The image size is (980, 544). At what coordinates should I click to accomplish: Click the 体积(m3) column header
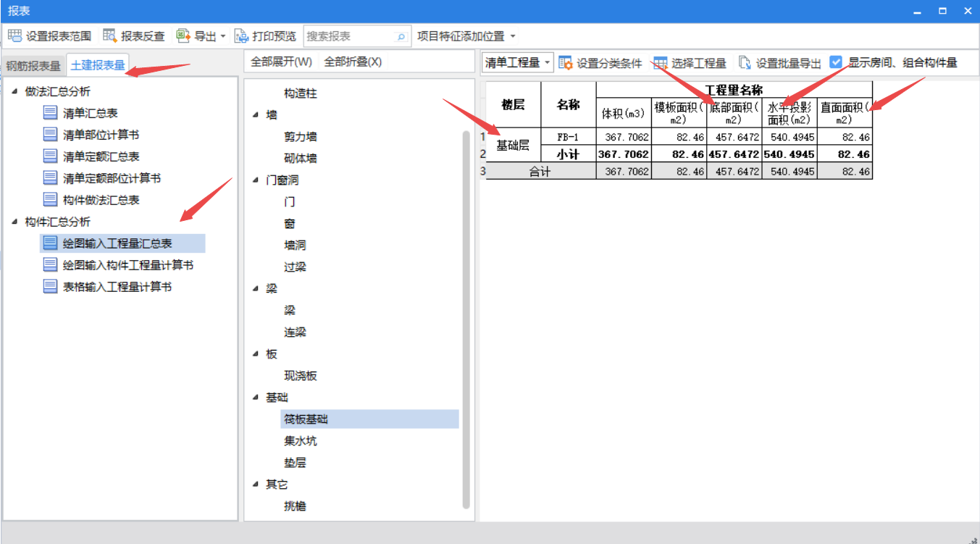coord(624,113)
